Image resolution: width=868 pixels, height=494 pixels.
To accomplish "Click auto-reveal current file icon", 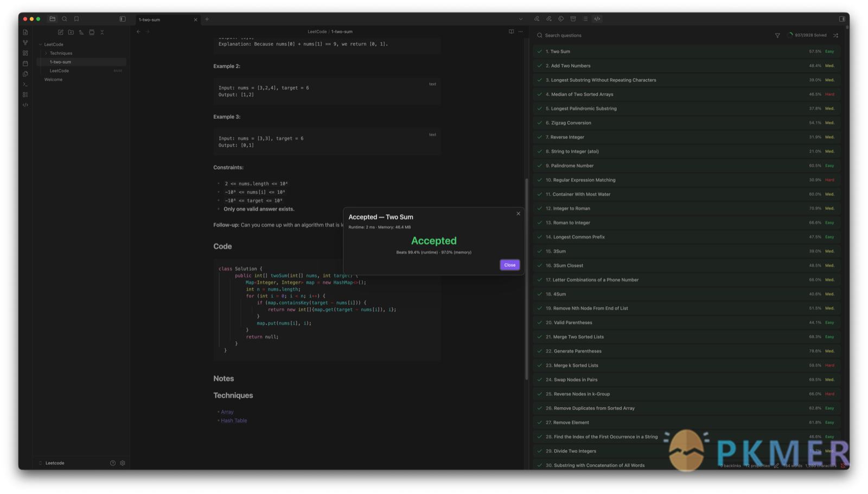I will (x=92, y=33).
